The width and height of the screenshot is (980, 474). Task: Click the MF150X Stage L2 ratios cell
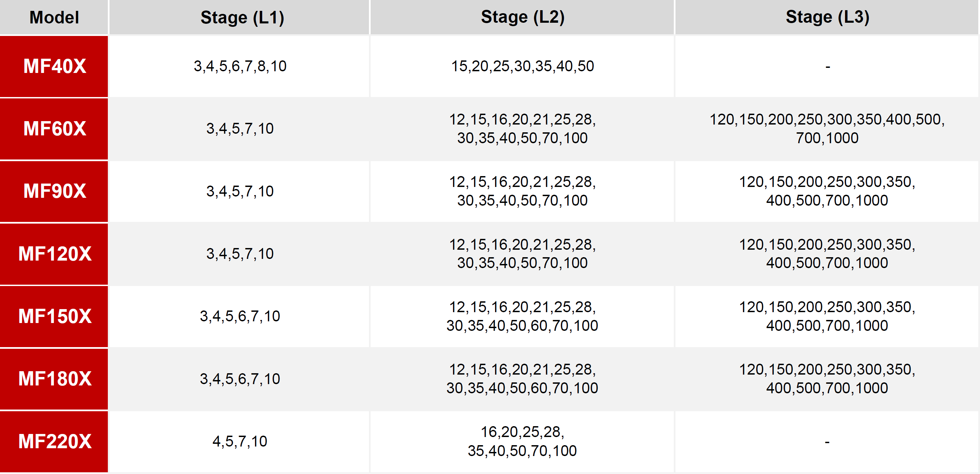tap(522, 316)
